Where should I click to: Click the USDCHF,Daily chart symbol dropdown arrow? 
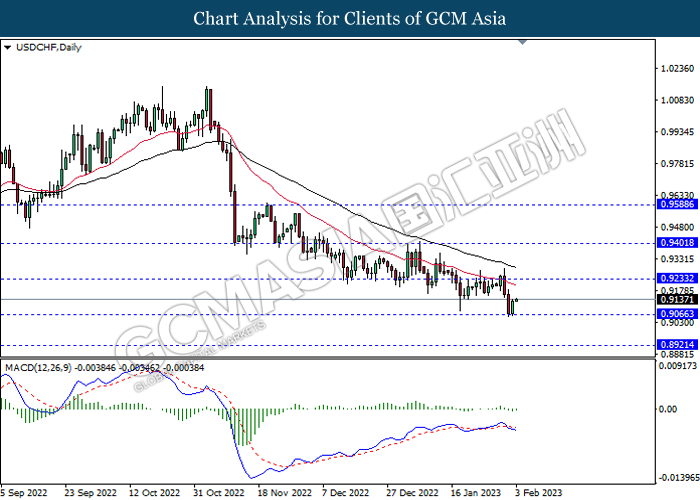click(7, 47)
